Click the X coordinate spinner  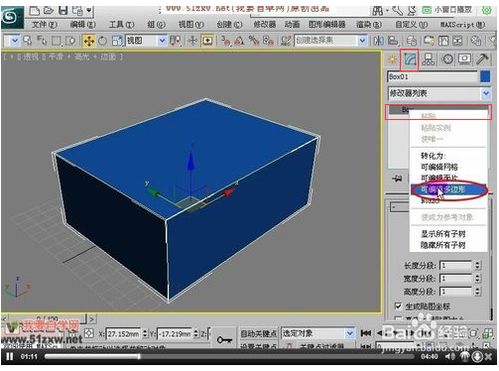point(145,333)
